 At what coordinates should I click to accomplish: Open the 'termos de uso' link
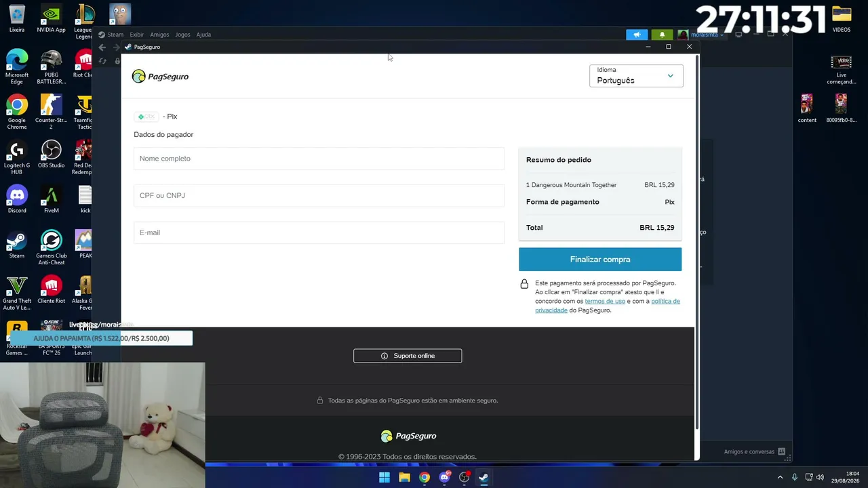point(605,301)
